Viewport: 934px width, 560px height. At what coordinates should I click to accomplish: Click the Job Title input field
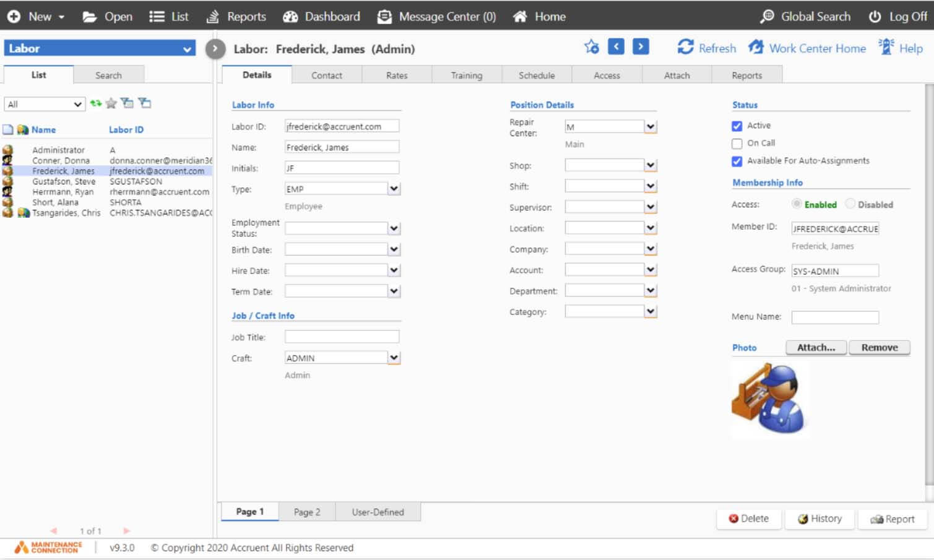tap(342, 337)
